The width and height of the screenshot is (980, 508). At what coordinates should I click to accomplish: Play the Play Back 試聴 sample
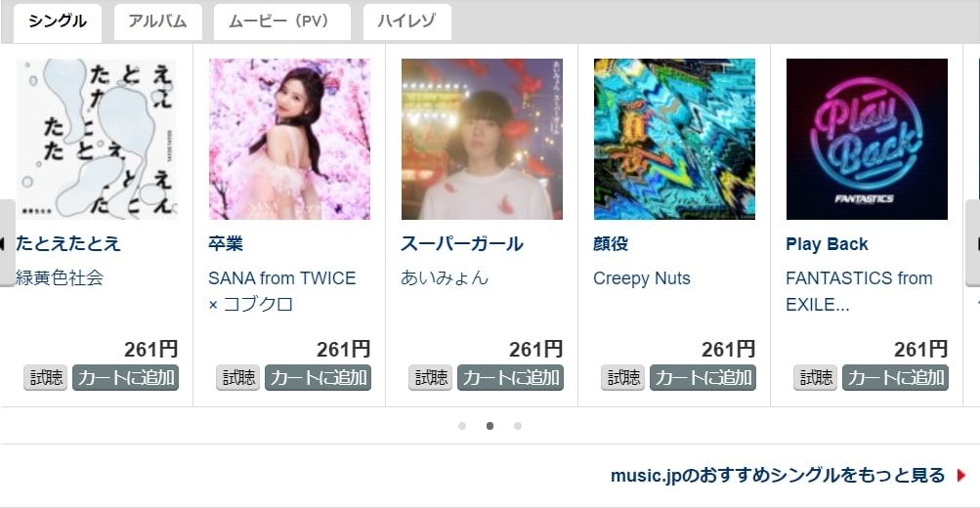(x=816, y=378)
